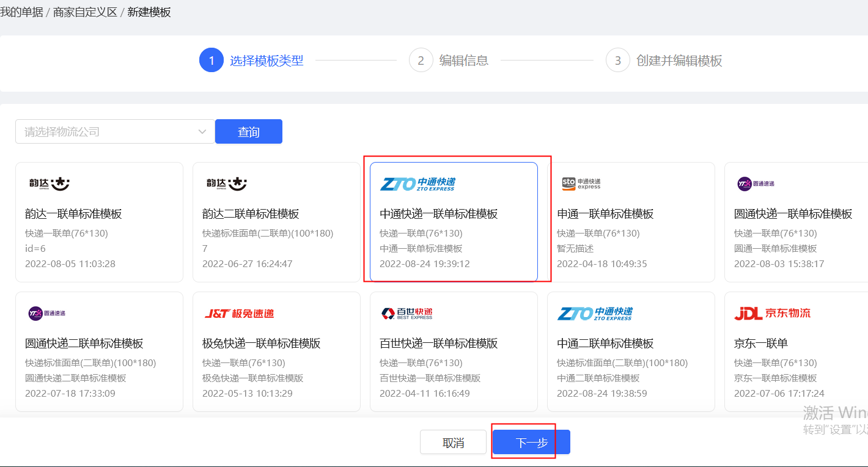868x467 pixels.
Task: Select template title 圆通快递二联单标准模板
Action: click(x=84, y=344)
